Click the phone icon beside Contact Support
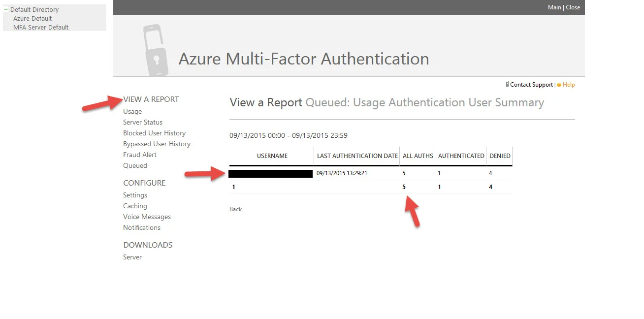Image resolution: width=644 pixels, height=319 pixels. click(508, 85)
